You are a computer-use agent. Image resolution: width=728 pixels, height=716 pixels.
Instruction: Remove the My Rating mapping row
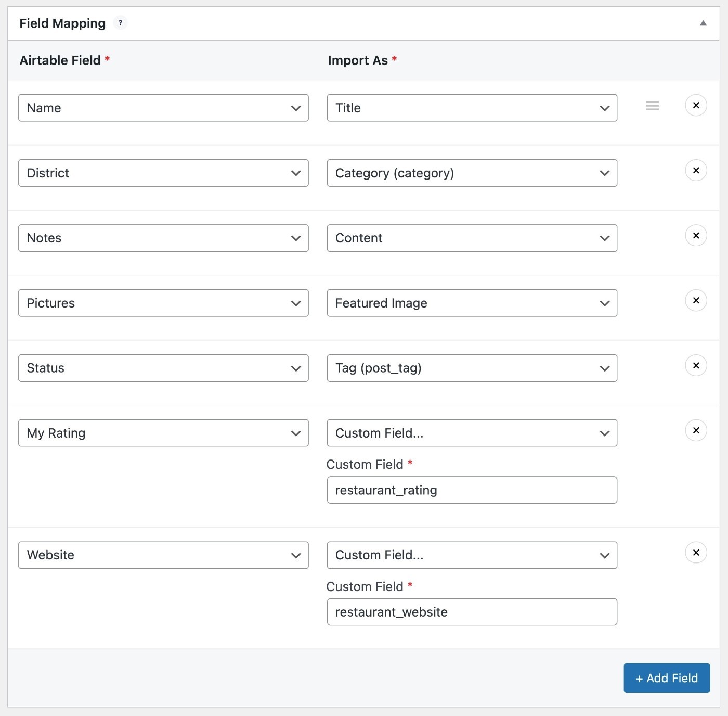(696, 430)
